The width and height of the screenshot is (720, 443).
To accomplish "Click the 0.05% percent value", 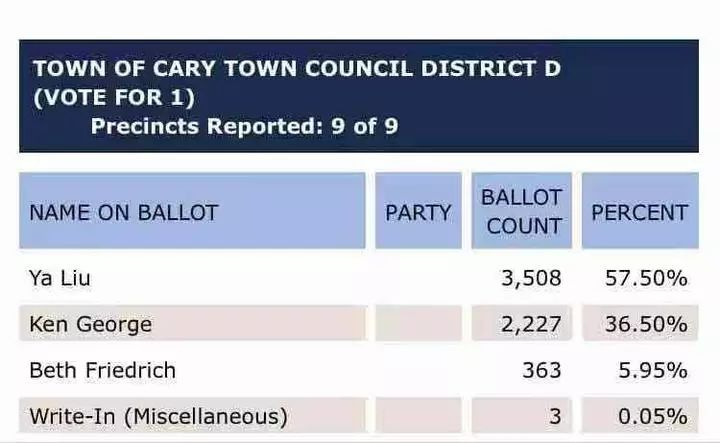I will (x=652, y=417).
